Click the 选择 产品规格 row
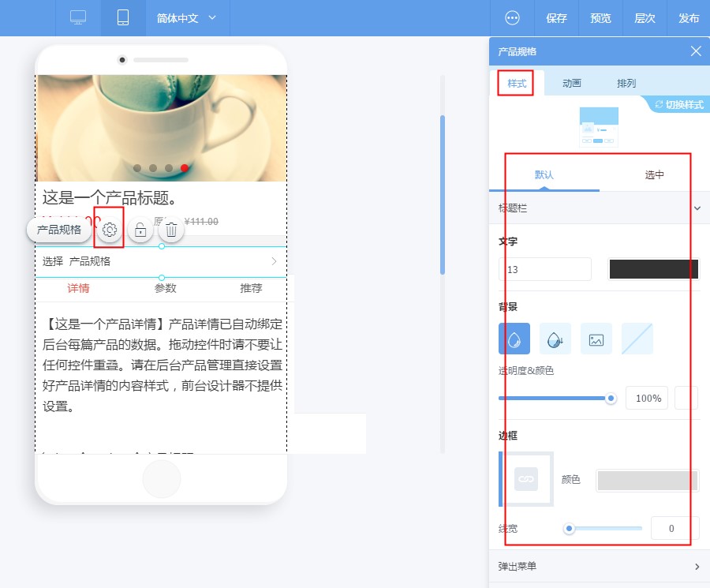This screenshot has width=710, height=588. coord(161,261)
